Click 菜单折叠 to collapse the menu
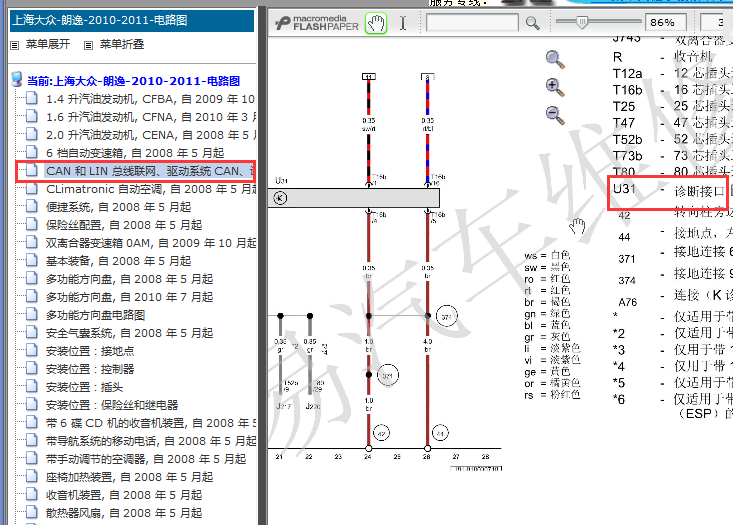 (122, 44)
